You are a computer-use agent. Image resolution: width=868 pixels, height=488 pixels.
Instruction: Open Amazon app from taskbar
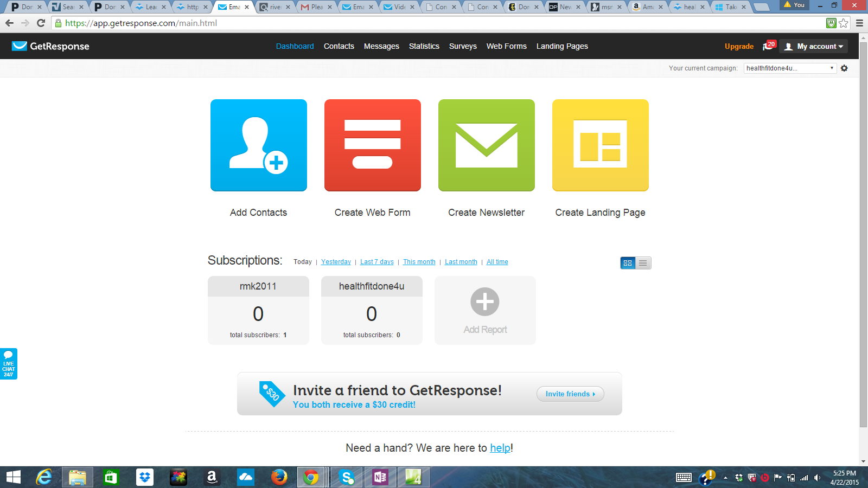[x=212, y=477]
